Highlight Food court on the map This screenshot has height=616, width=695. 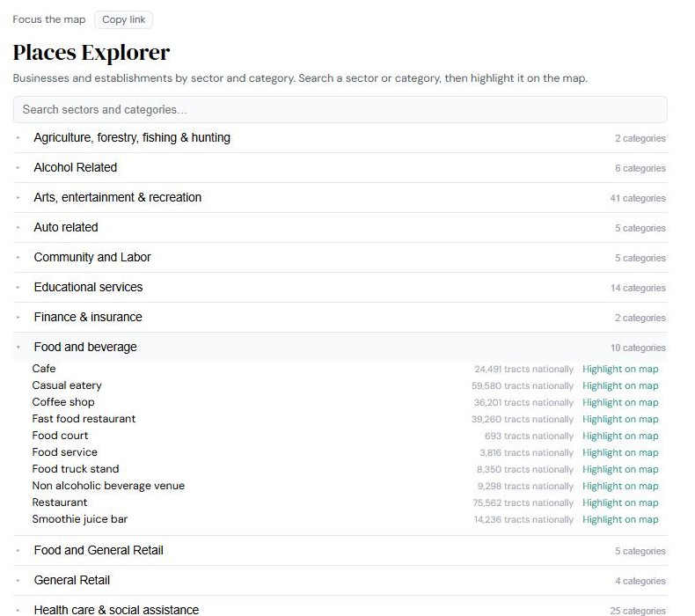(x=620, y=436)
